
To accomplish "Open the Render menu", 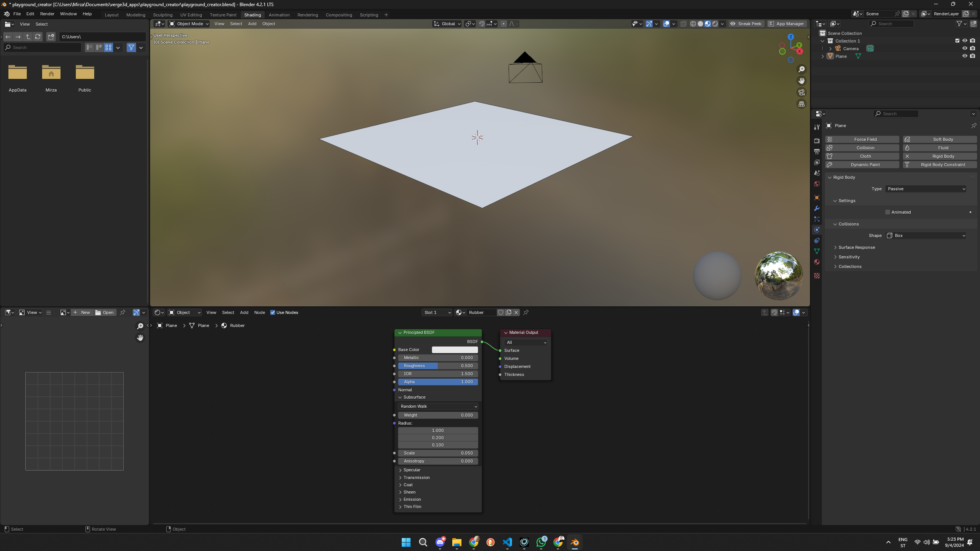I will 47,14.
